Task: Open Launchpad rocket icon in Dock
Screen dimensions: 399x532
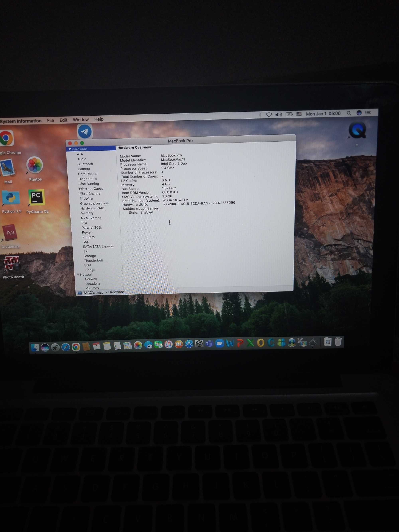Action: [x=55, y=347]
